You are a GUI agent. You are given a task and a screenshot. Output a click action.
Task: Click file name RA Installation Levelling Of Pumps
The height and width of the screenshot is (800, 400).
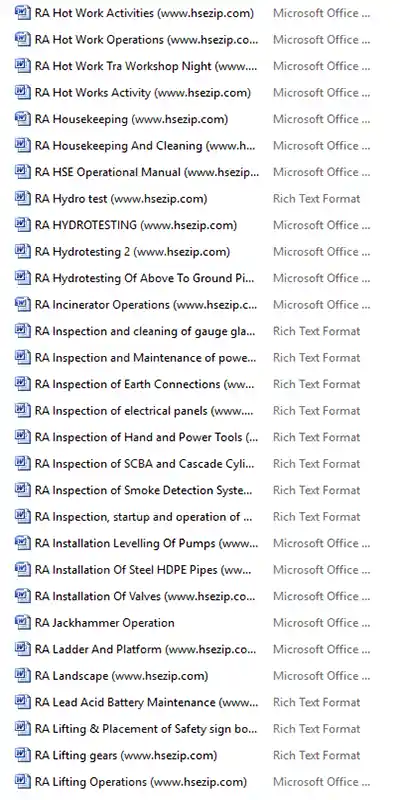coord(146,543)
